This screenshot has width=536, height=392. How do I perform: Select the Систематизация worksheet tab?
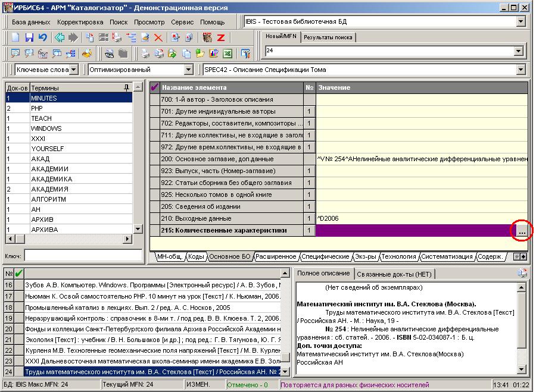point(447,256)
